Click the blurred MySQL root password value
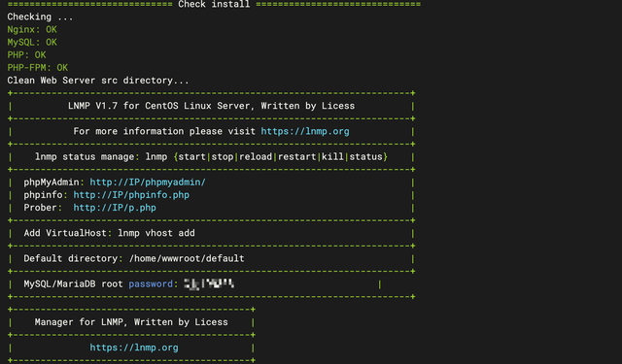Screen dimensions: 622x364 point(209,283)
